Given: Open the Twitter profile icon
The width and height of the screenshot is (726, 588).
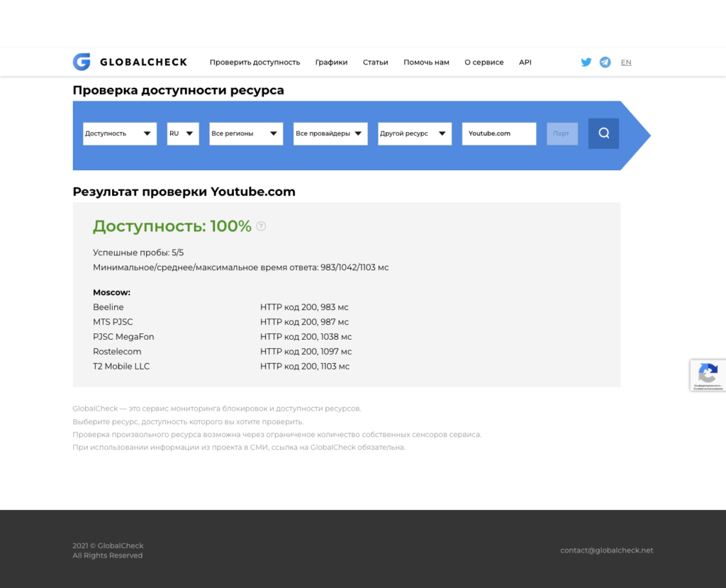Looking at the screenshot, I should point(586,62).
